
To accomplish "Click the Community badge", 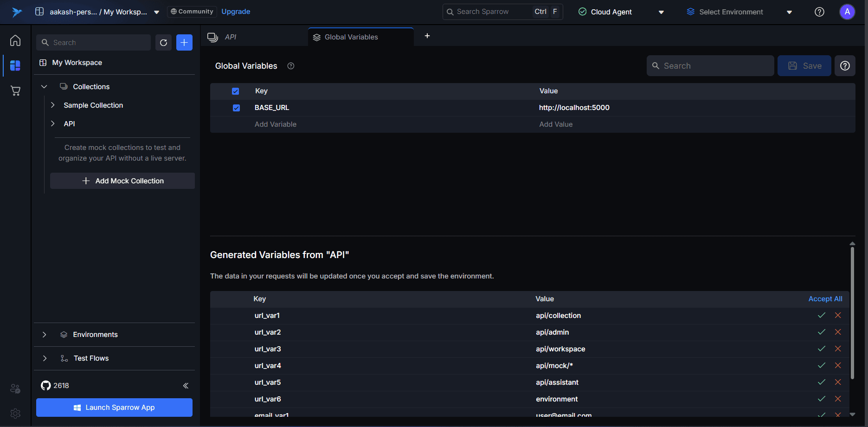I will 192,12.
